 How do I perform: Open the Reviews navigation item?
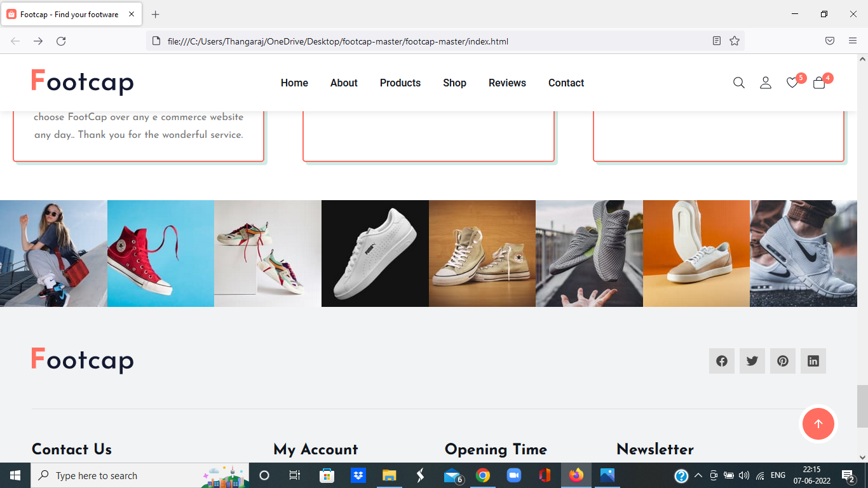point(506,83)
